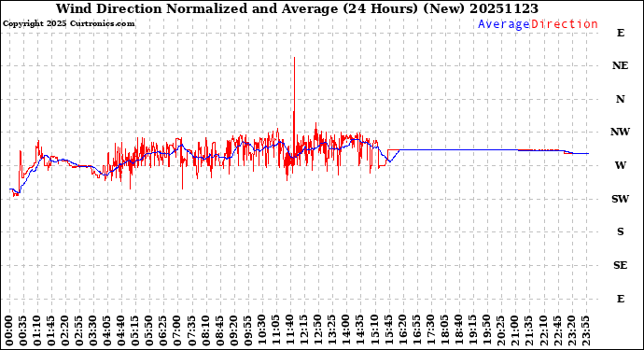The height and width of the screenshot is (350, 644).
Task: Click the 16:55 time axis label
Action: pyautogui.click(x=417, y=330)
